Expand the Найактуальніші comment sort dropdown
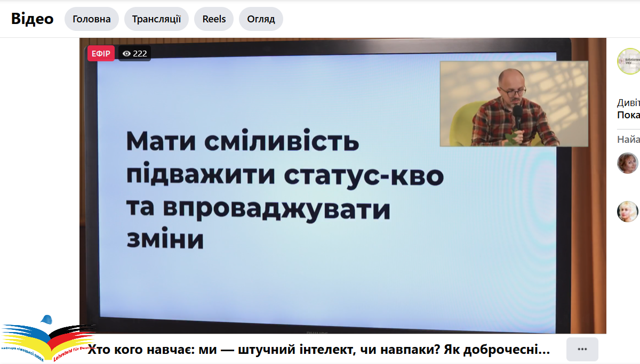 pyautogui.click(x=628, y=140)
